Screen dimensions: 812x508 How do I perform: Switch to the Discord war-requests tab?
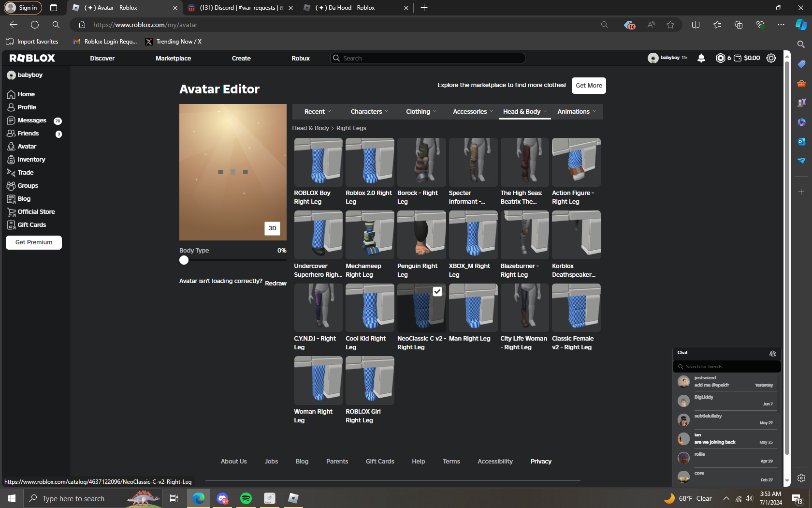click(240, 8)
